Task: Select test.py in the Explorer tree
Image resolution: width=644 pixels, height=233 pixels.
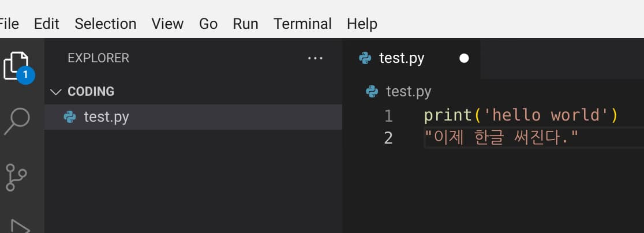Action: point(107,117)
